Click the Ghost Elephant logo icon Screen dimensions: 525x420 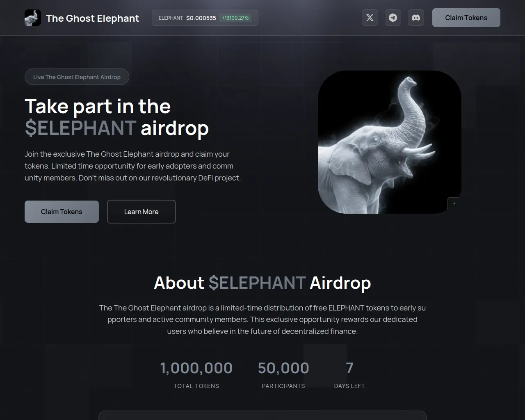pos(33,18)
